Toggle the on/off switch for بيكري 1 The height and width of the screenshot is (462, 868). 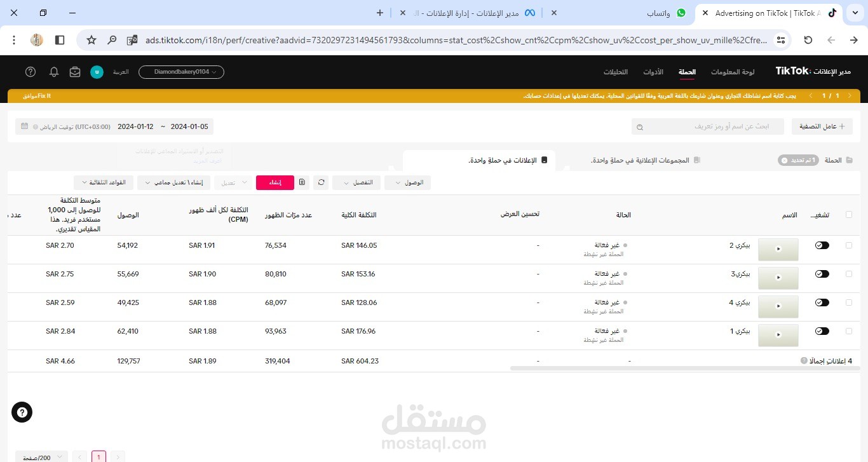[822, 331]
